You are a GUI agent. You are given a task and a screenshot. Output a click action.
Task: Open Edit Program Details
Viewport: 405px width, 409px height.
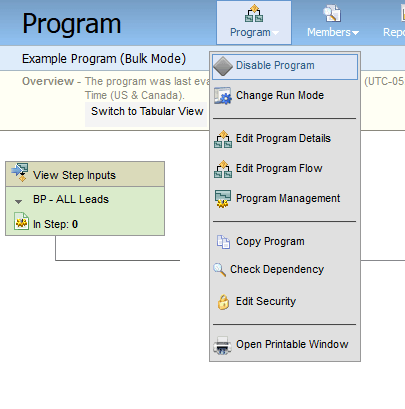[285, 138]
